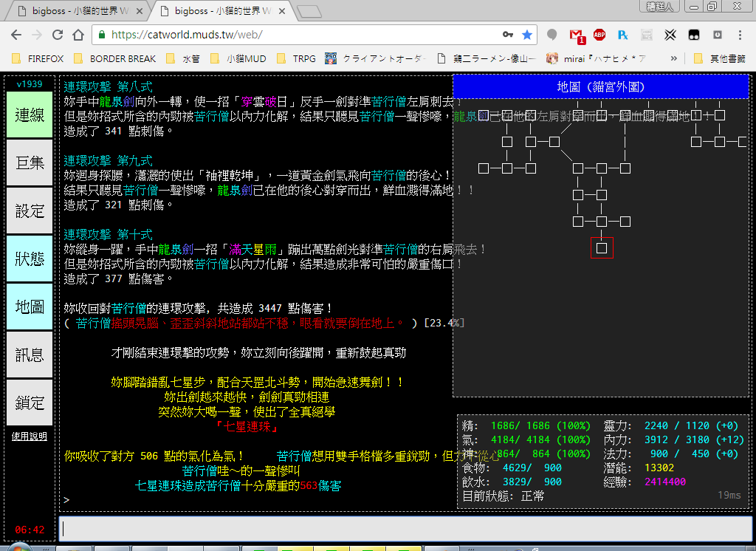756x551 pixels.
Task: Open the 水管 bookmark folder
Action: coord(183,58)
